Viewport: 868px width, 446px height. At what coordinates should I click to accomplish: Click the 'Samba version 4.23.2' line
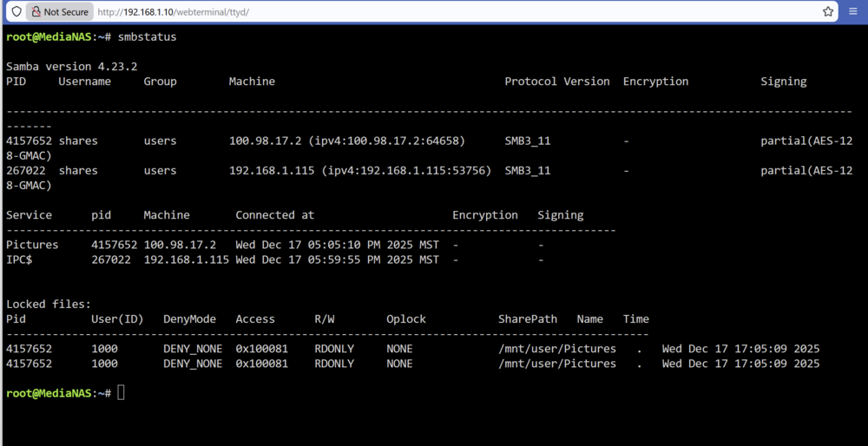point(72,67)
